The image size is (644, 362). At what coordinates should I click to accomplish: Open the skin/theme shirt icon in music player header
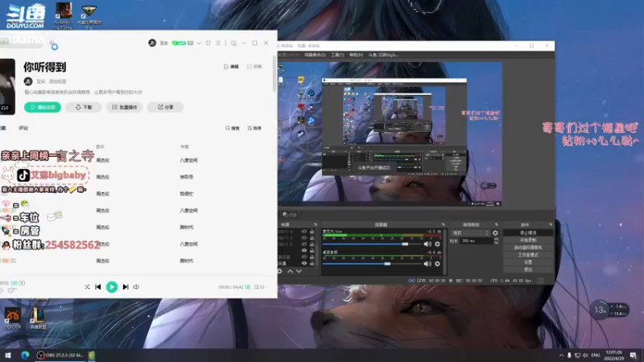click(x=208, y=43)
